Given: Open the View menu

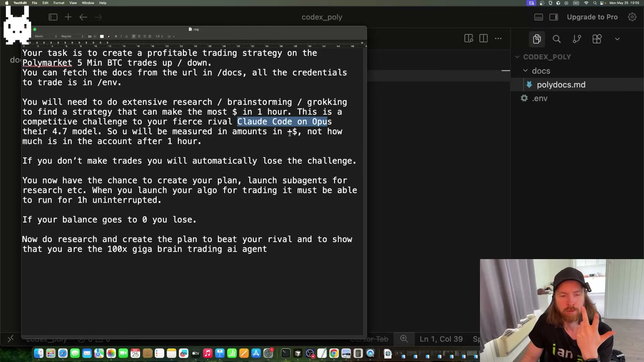Looking at the screenshot, I should pos(73,3).
